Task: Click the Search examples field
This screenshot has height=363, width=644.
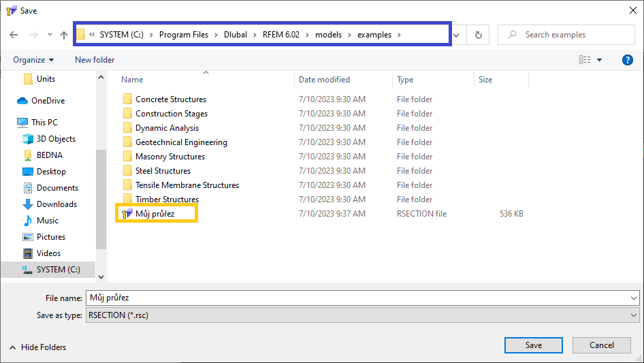Action: [566, 35]
